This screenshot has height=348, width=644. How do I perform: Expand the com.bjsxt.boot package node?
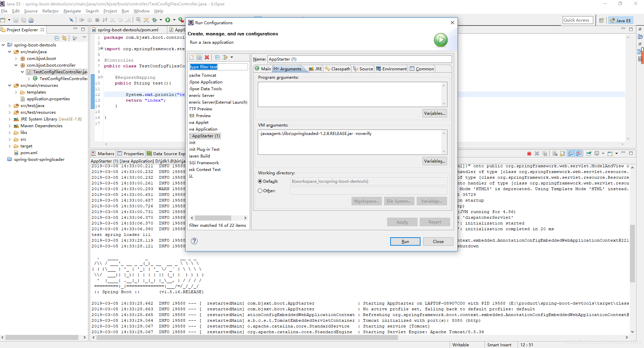pyautogui.click(x=16, y=59)
